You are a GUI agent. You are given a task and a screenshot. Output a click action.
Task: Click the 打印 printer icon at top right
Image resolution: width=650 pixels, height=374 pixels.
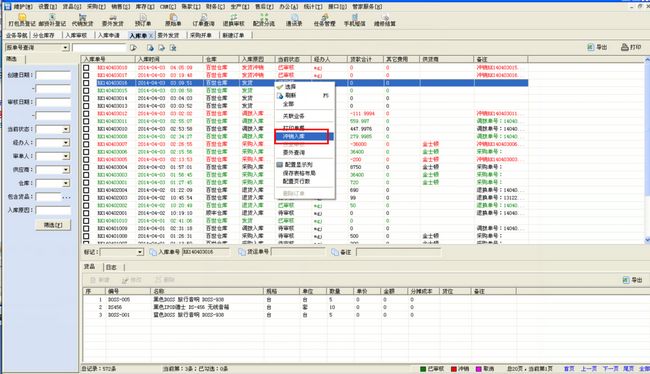(x=624, y=47)
